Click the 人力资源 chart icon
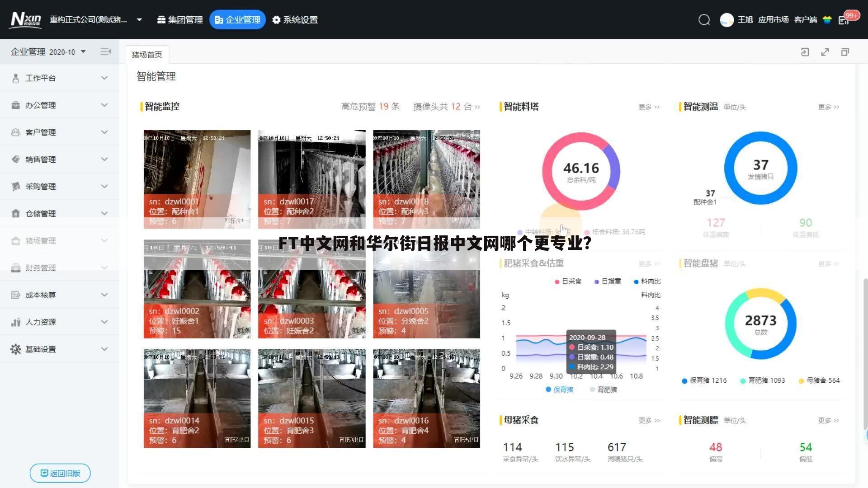 16,322
